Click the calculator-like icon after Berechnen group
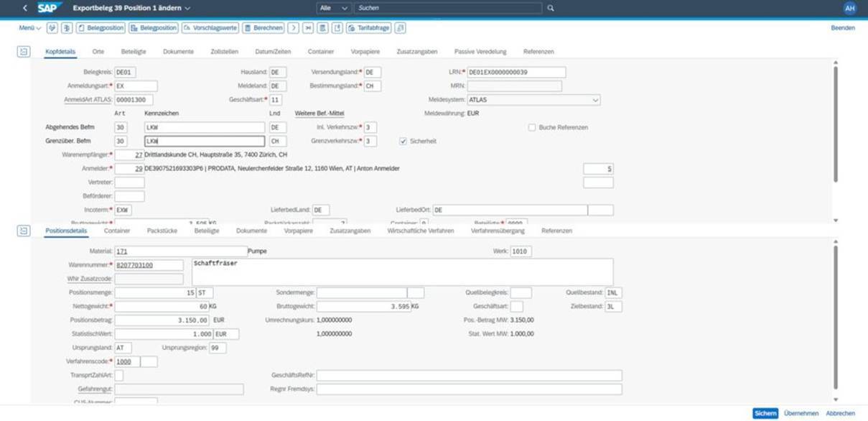The image size is (868, 421). 323,28
